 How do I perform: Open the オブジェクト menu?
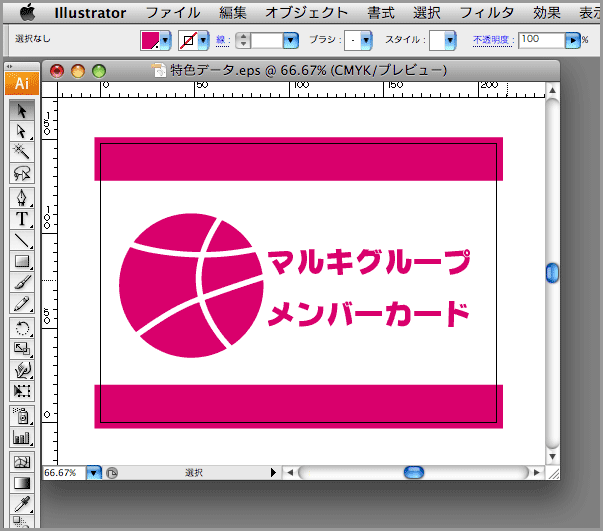307,13
